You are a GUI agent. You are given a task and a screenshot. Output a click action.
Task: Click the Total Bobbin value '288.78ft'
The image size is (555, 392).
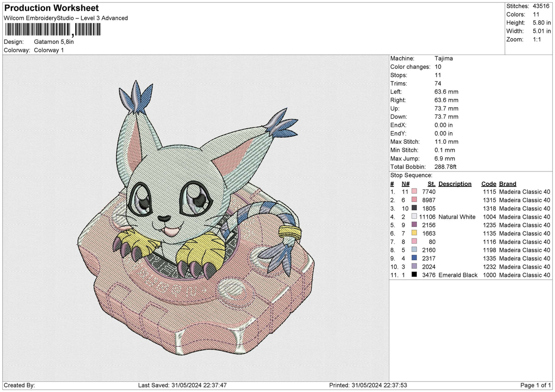click(446, 166)
